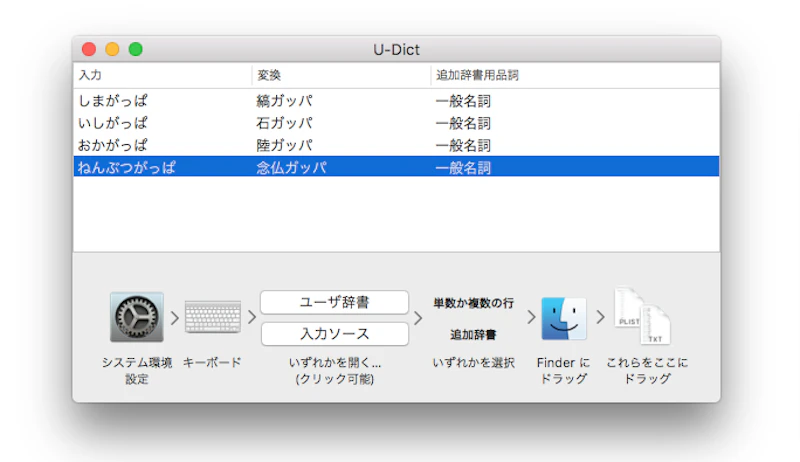Click the 追加辞書 label
Screen dimensions: 800x462
tap(473, 335)
